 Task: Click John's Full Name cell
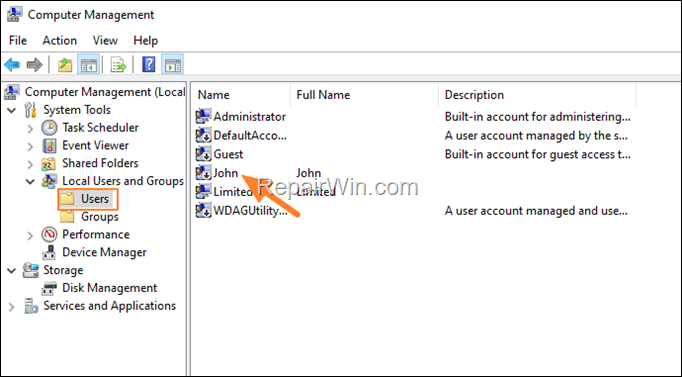(309, 173)
